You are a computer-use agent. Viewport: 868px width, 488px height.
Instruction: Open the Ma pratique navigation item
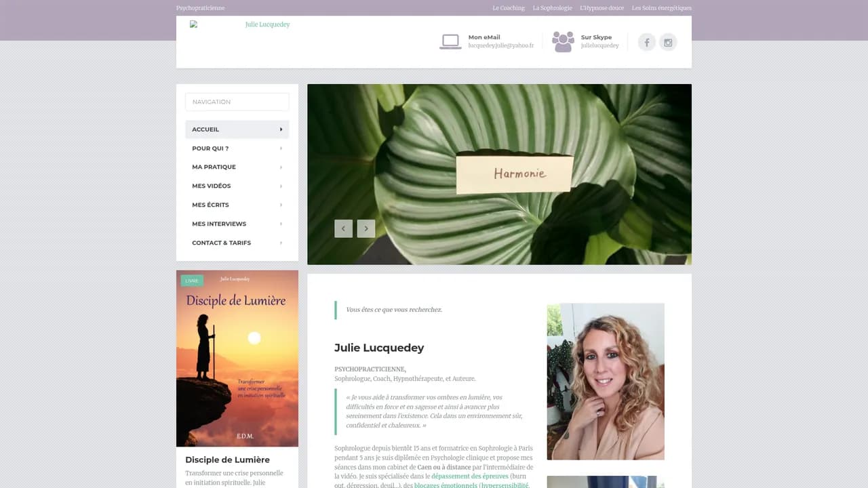[237, 167]
